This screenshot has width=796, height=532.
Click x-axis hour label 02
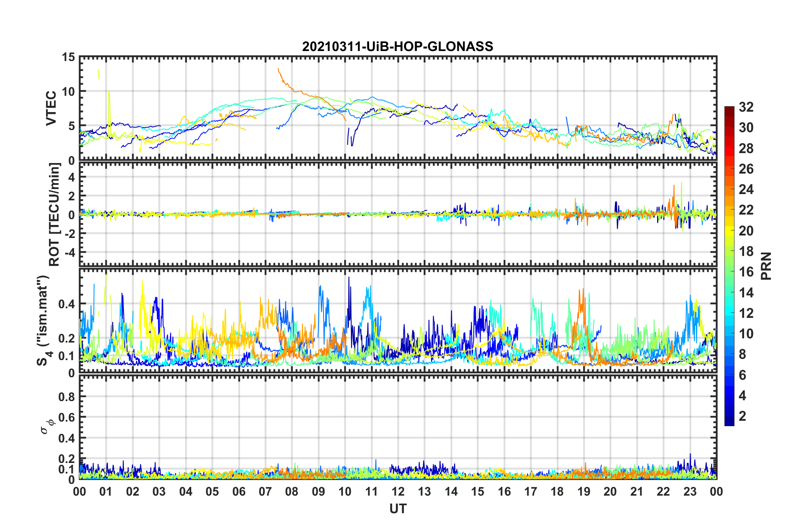pos(133,491)
